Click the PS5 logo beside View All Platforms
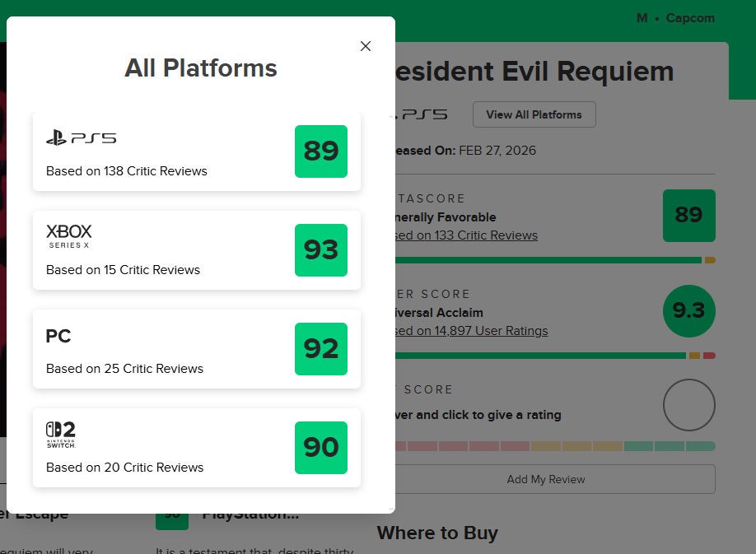Viewport: 756px width, 554px height. [422, 114]
